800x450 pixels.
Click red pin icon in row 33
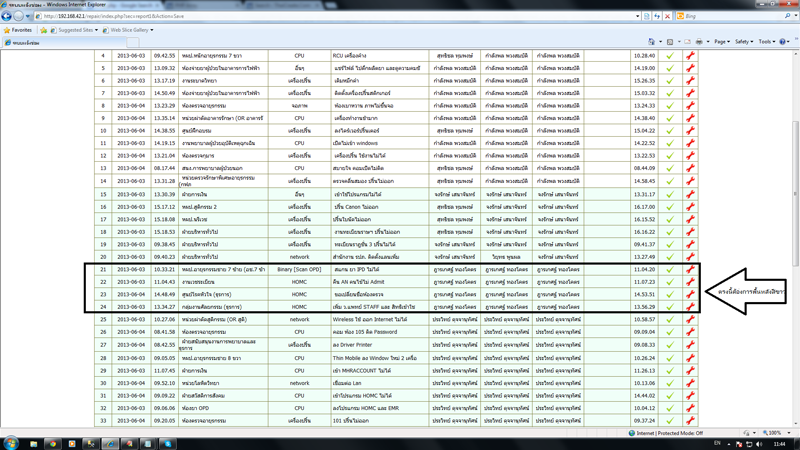690,421
